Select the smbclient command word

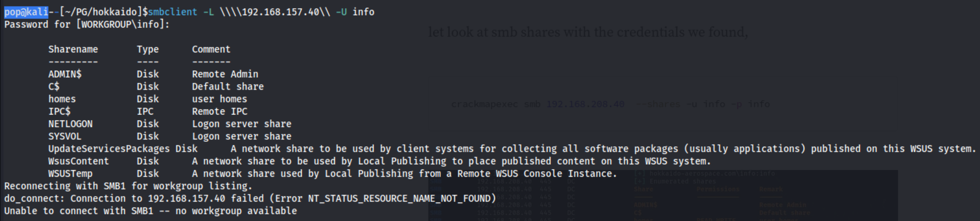(x=173, y=12)
